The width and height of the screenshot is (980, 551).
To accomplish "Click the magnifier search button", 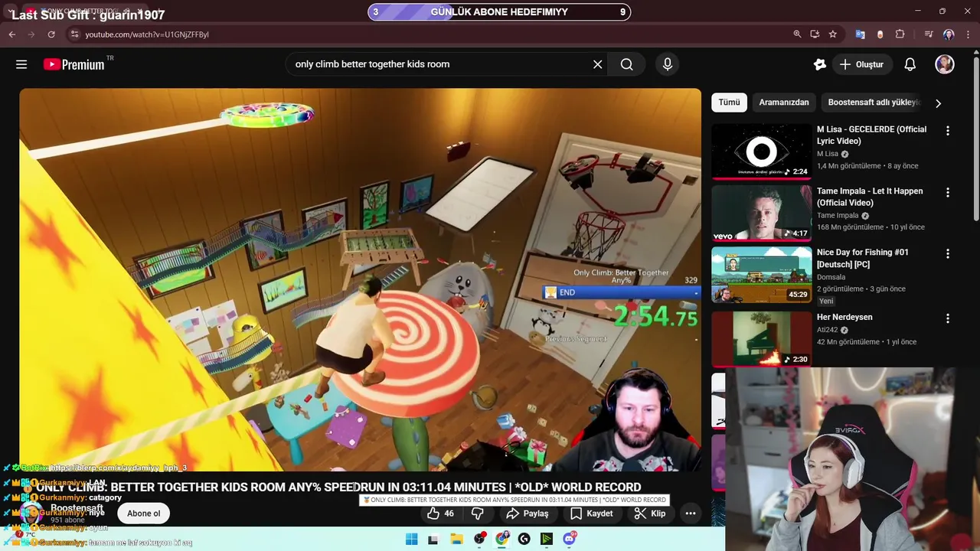I will pos(627,64).
